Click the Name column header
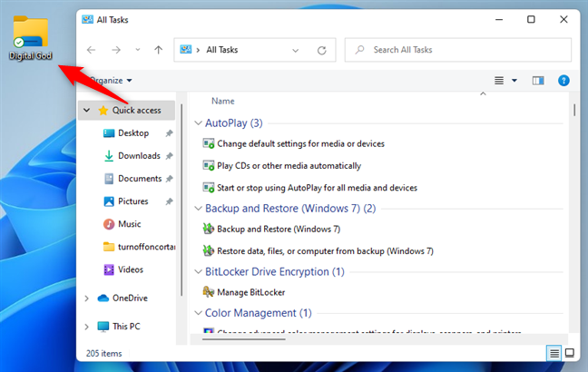This screenshot has height=372, width=588. point(222,101)
